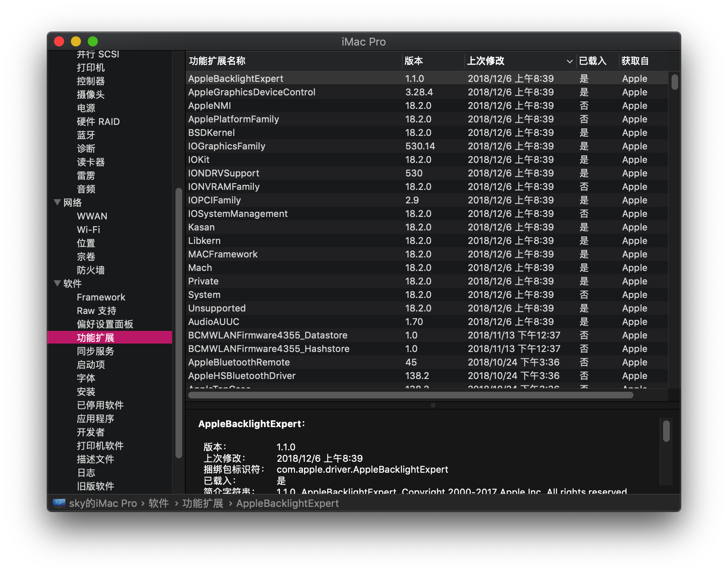Select the AppleHSBluetoothDriver extension row

(427, 376)
